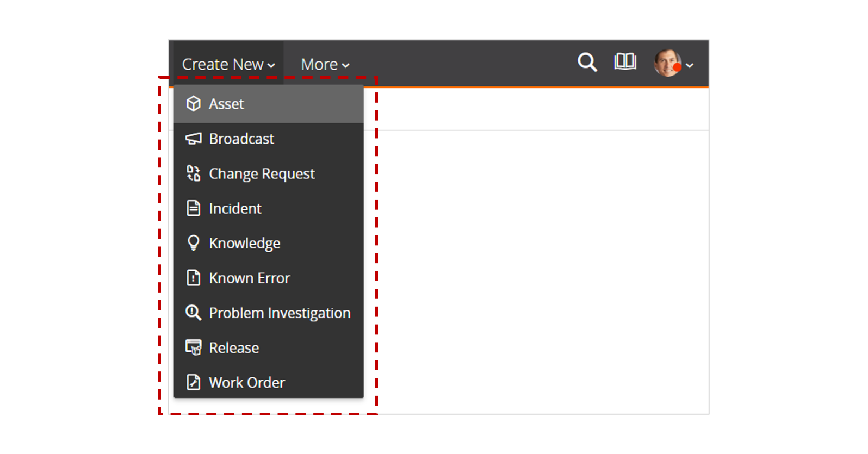
Task: Click the user profile avatar
Action: coord(668,63)
